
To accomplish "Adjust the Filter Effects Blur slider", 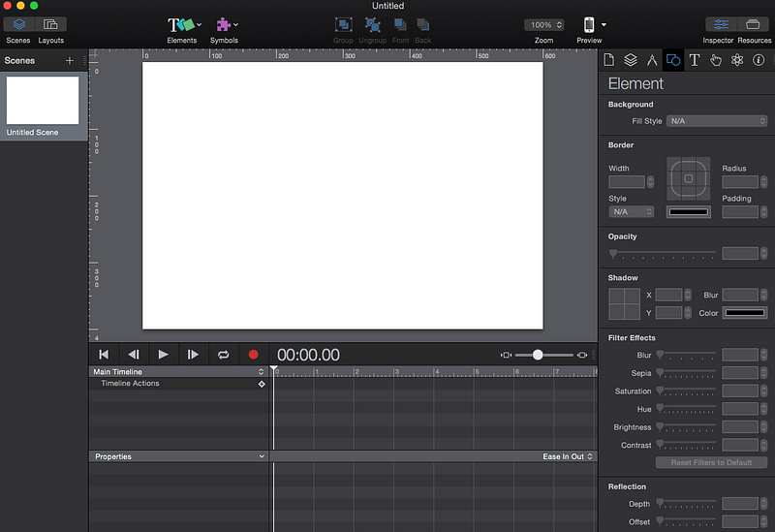I will pos(686,355).
